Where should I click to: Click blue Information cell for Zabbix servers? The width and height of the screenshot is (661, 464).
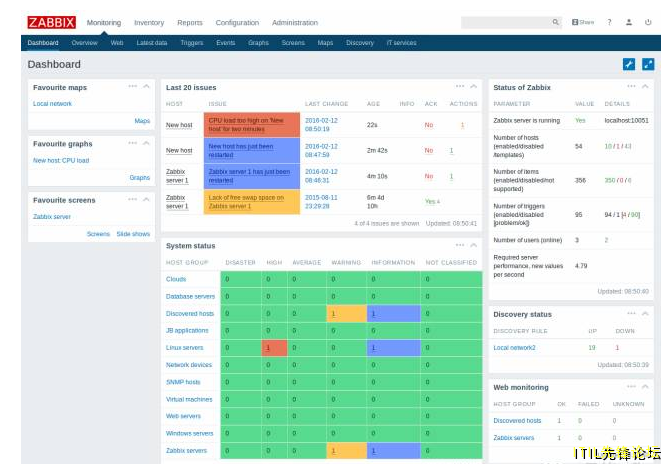(x=393, y=451)
